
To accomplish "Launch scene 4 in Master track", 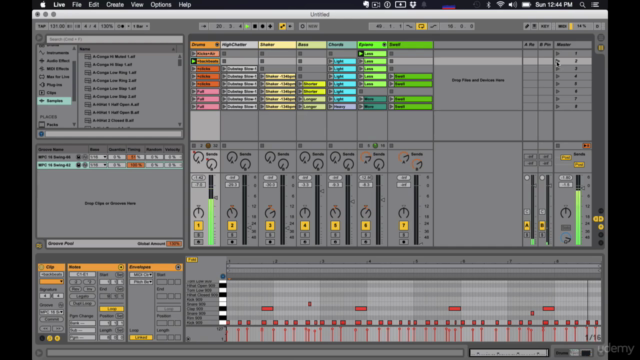I will click(x=558, y=76).
